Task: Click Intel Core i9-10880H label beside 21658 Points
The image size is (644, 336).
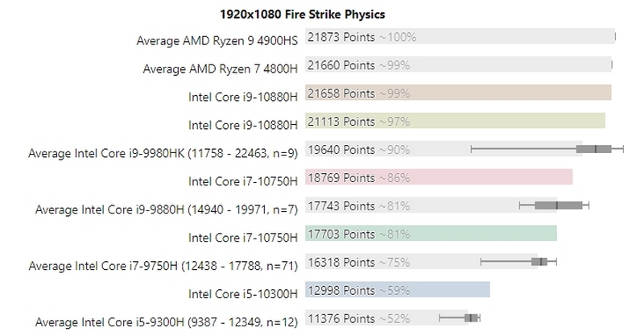Action: coord(243,97)
